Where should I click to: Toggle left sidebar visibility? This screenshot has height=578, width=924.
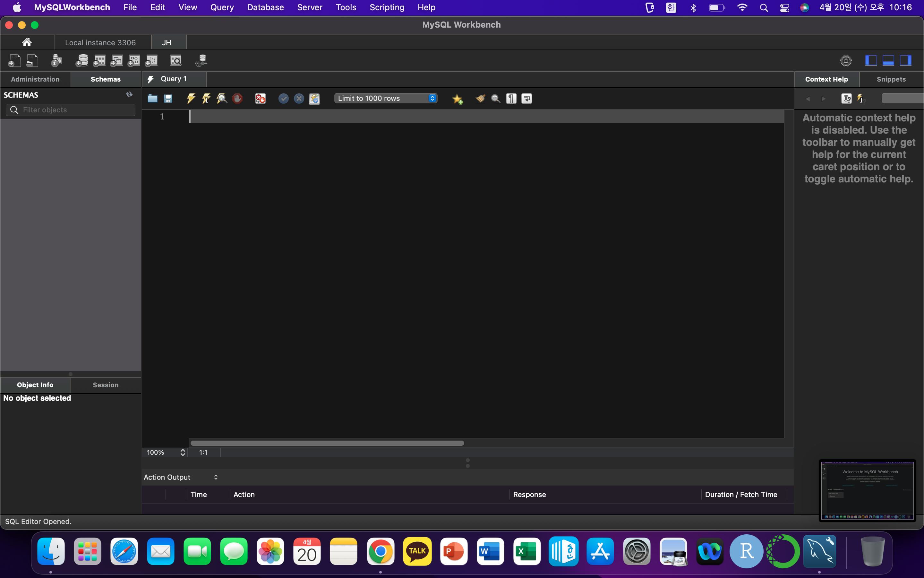(870, 60)
